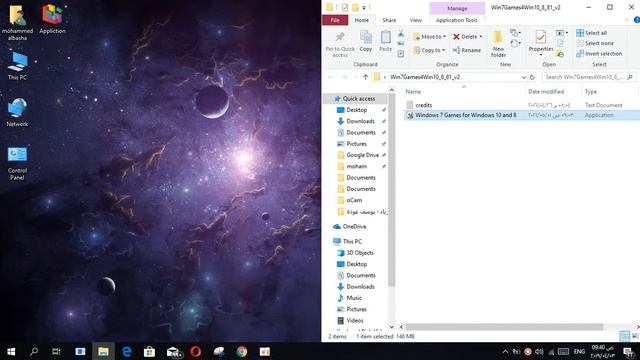Sort by Date modified column header
This screenshot has width=640, height=360.
(546, 91)
